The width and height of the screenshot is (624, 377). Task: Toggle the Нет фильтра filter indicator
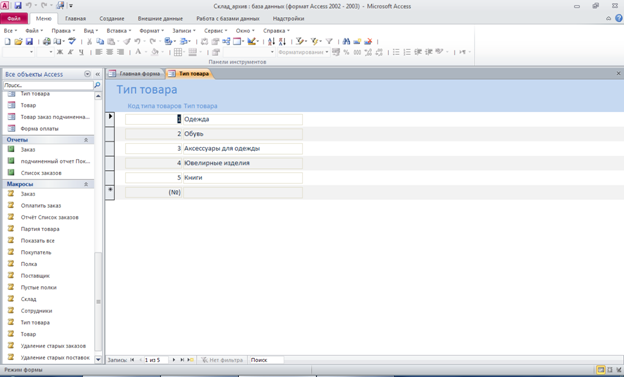tap(222, 360)
